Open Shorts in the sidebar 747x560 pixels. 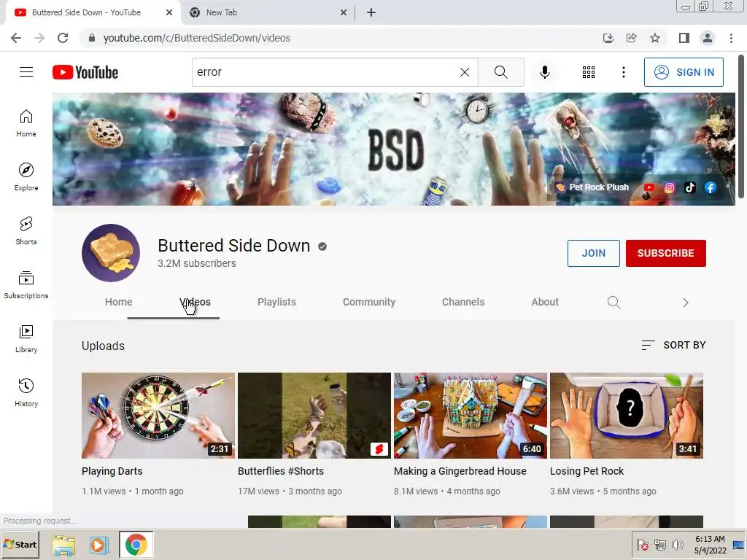point(26,231)
